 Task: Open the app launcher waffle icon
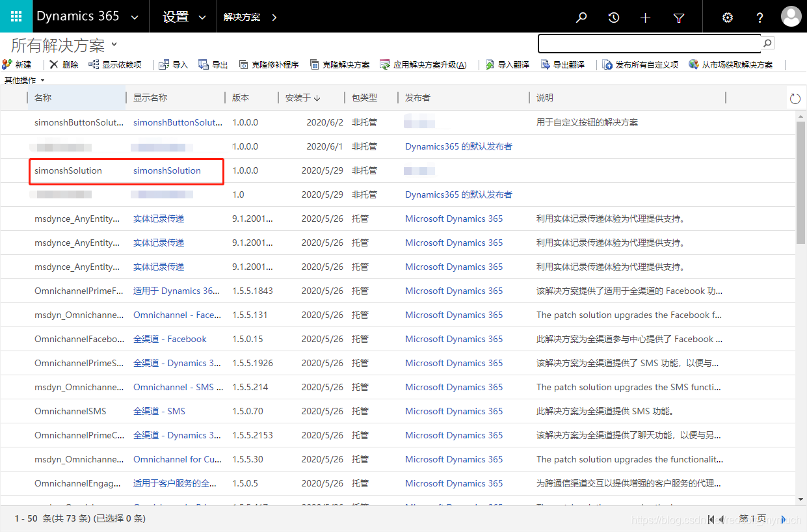click(x=16, y=16)
